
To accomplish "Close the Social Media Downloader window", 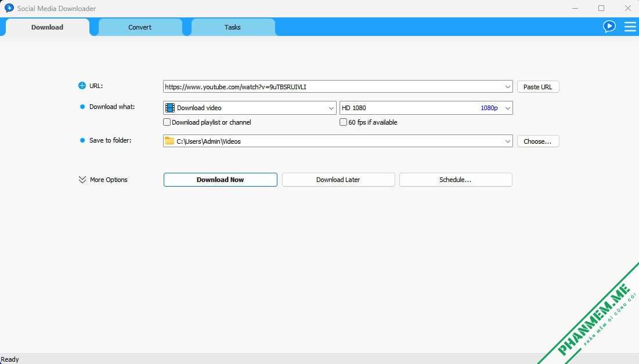I will pos(627,8).
